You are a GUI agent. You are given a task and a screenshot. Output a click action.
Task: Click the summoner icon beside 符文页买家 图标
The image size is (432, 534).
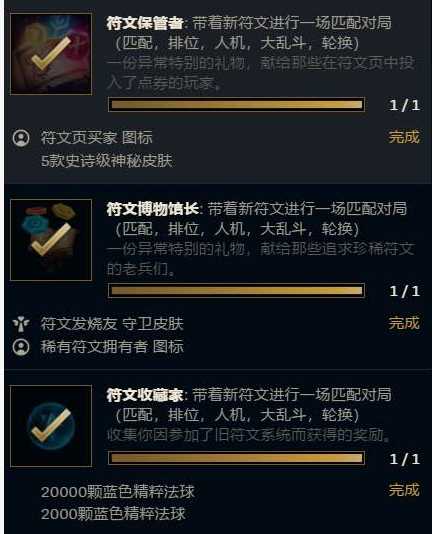21,138
